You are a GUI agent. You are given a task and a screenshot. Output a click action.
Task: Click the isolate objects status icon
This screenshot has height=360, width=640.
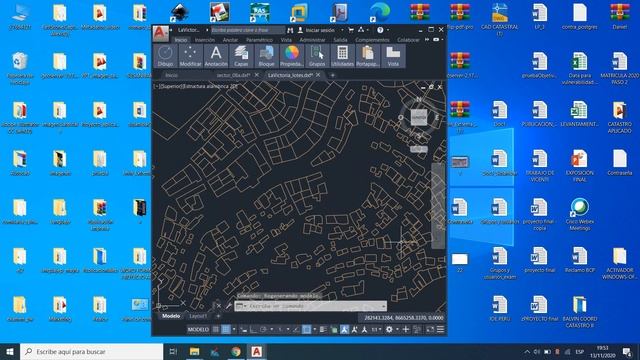(x=417, y=329)
